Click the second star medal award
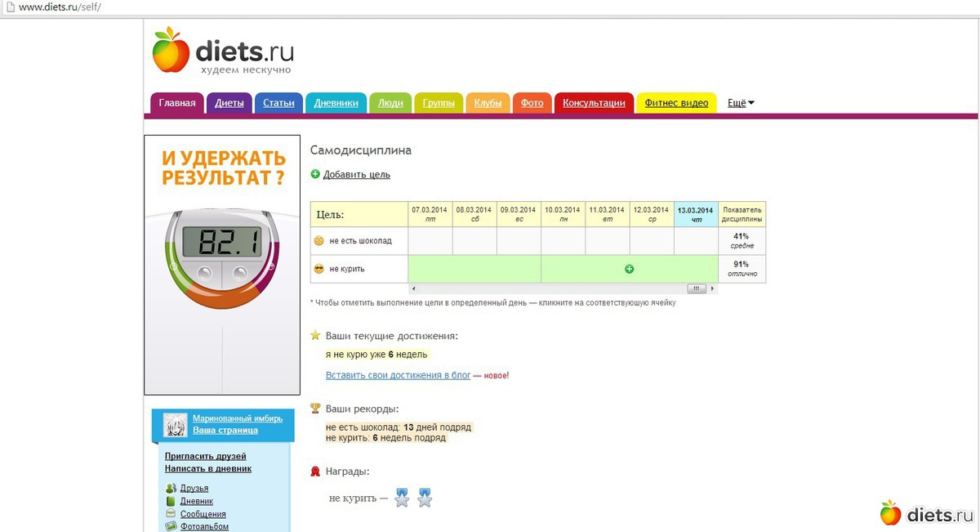980x532 pixels. point(425,498)
